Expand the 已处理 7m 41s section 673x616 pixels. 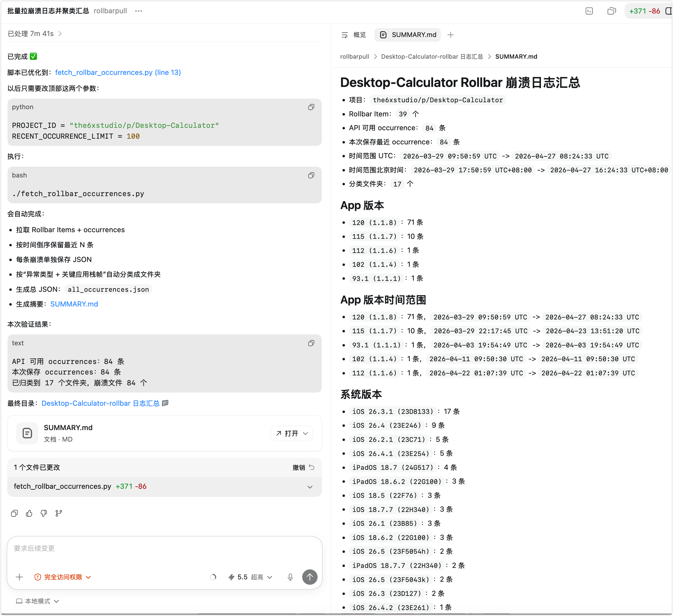35,34
